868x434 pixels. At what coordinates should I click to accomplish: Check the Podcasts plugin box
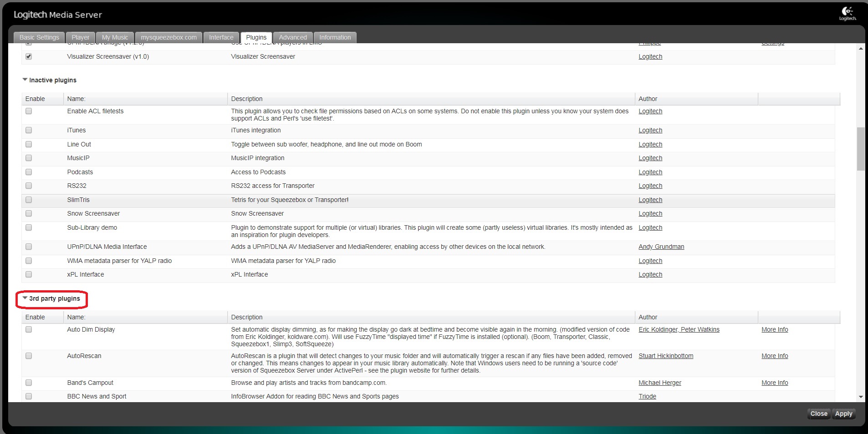(29, 172)
